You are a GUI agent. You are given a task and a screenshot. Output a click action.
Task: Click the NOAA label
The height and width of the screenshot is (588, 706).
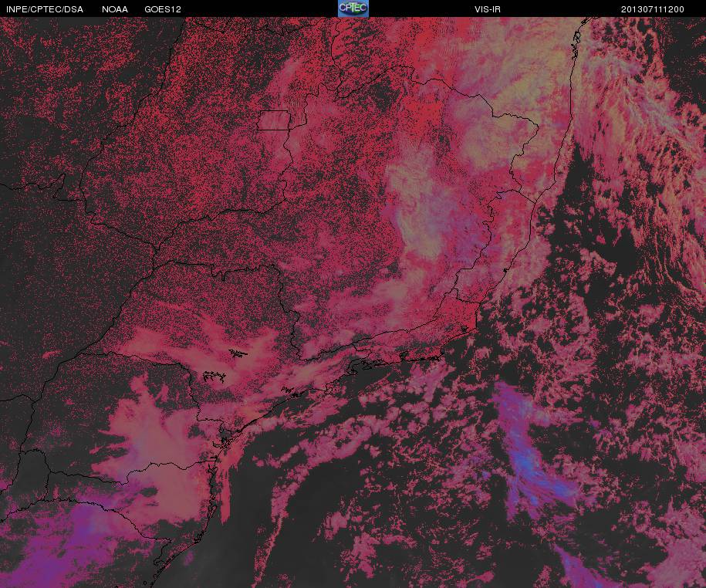click(115, 9)
